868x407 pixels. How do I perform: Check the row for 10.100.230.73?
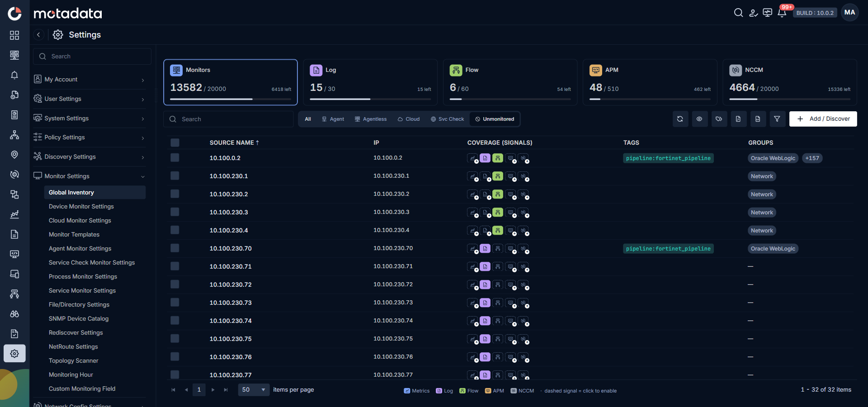pyautogui.click(x=175, y=303)
